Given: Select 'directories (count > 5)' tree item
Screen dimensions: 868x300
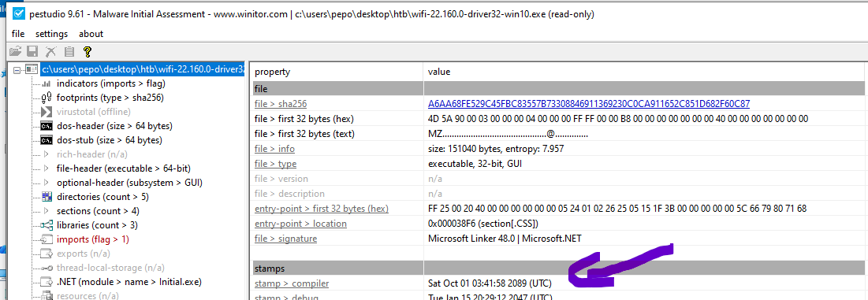Looking at the screenshot, I should (102, 197).
